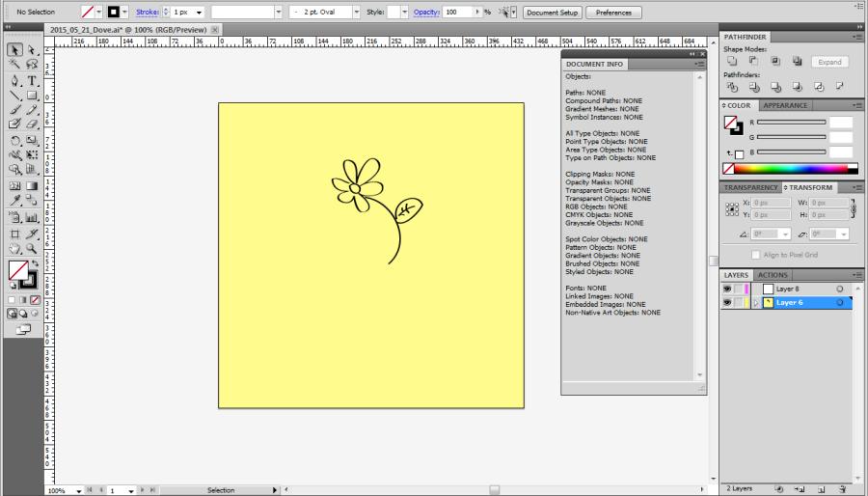The width and height of the screenshot is (868, 496).
Task: Select the Line Segment tool
Action: coord(14,96)
